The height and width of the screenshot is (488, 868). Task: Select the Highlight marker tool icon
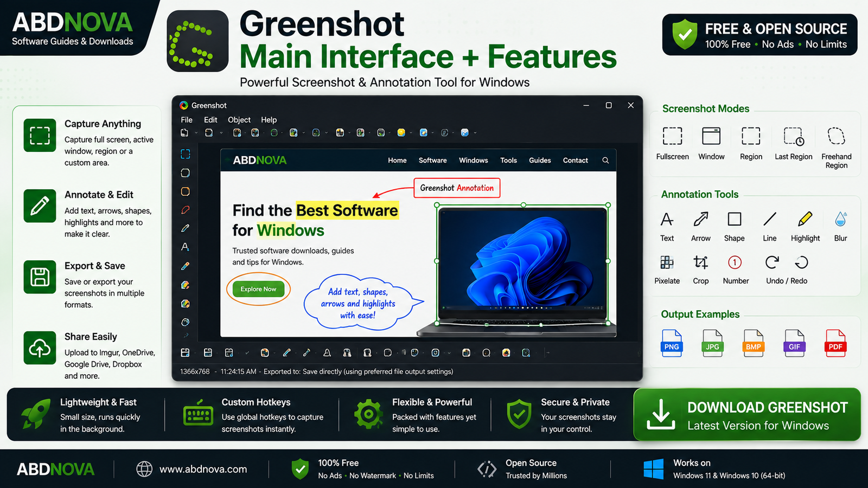click(x=805, y=219)
